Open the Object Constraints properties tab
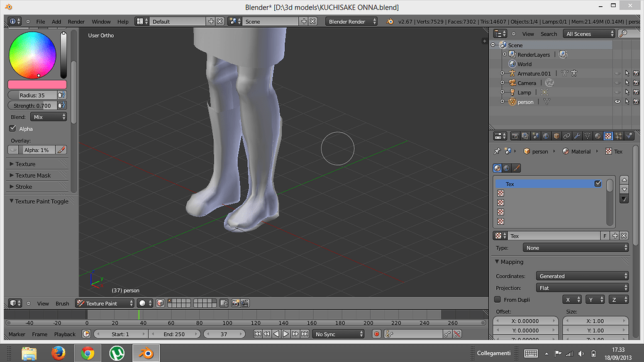The width and height of the screenshot is (644, 362). click(567, 136)
